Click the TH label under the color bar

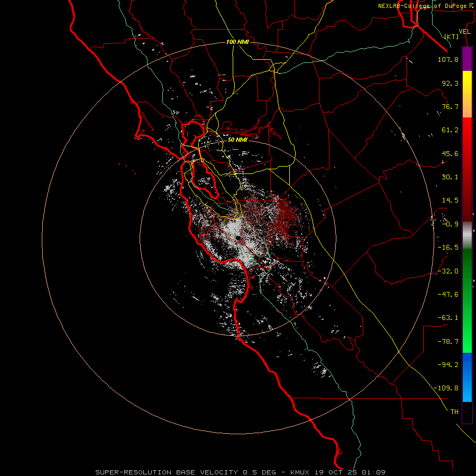click(454, 412)
